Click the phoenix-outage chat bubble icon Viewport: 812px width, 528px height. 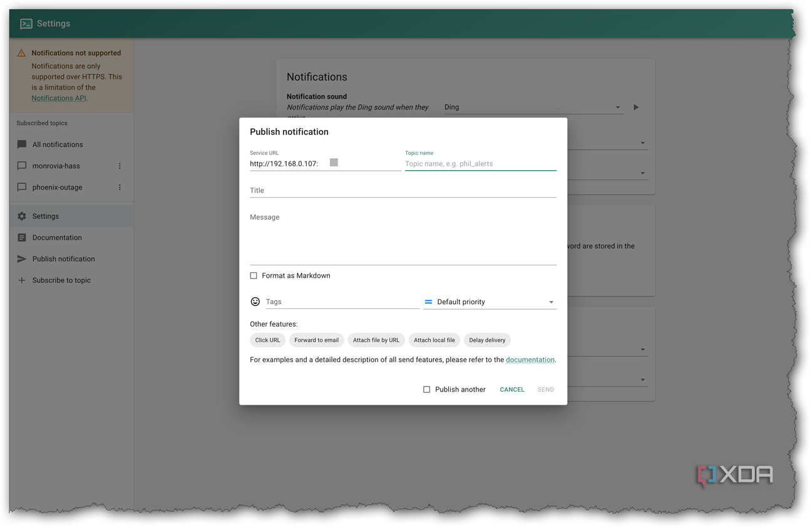pos(22,187)
